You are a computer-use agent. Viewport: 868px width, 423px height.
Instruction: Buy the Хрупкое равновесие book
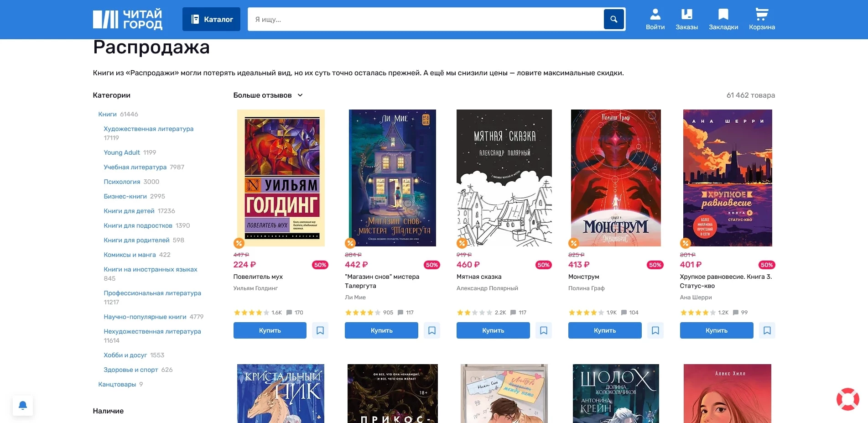pyautogui.click(x=716, y=330)
